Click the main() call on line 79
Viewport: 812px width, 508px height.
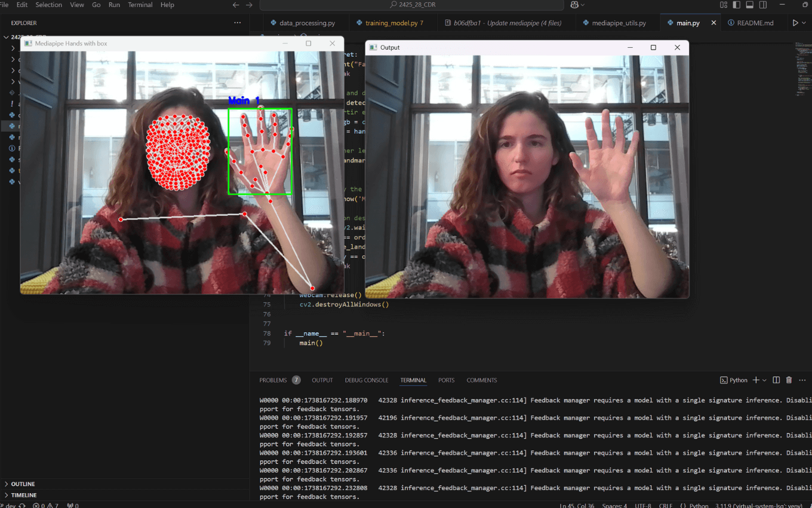(x=311, y=343)
